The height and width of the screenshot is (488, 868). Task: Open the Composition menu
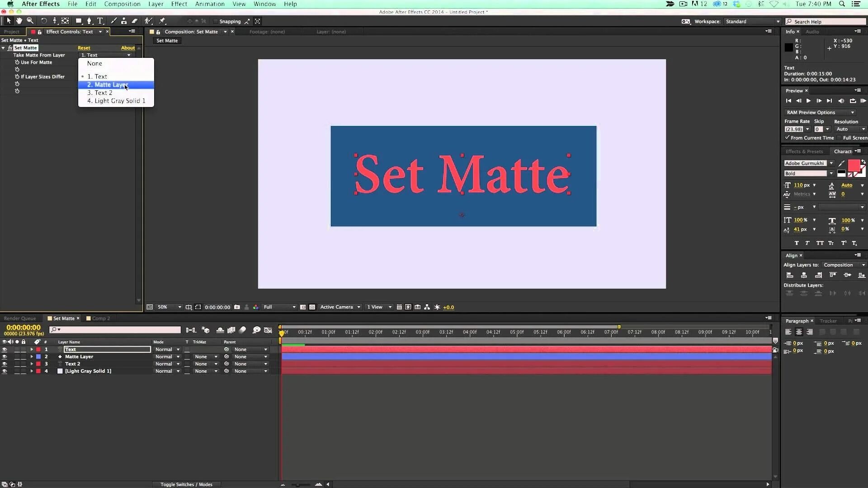[x=122, y=4]
